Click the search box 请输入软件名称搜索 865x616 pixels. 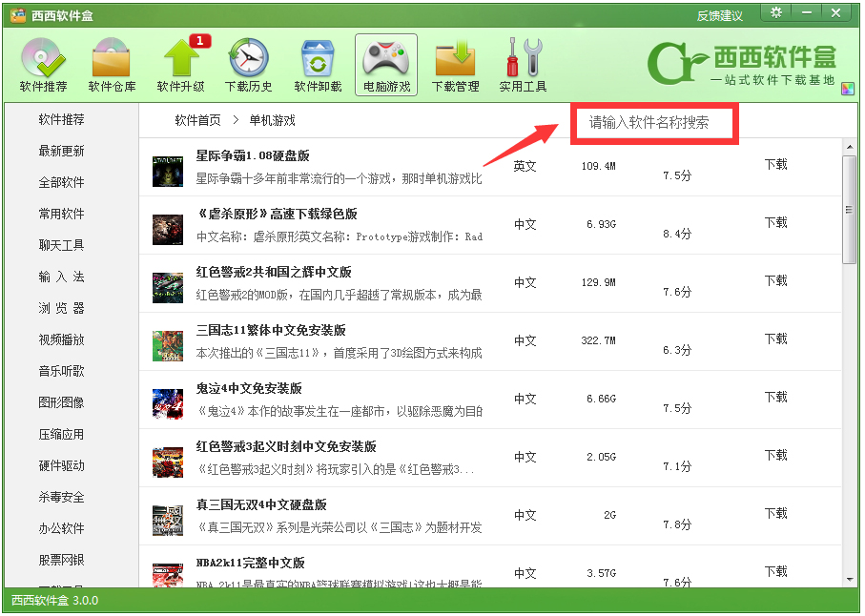(655, 124)
